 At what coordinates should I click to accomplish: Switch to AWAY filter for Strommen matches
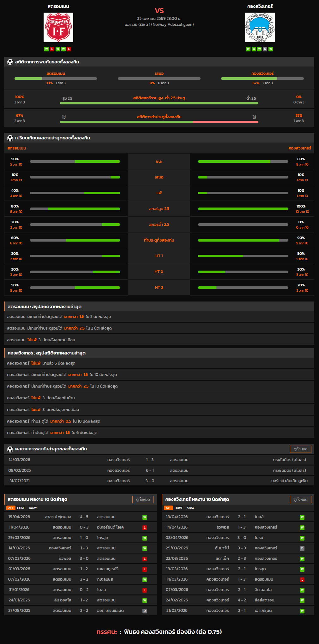(x=33, y=508)
